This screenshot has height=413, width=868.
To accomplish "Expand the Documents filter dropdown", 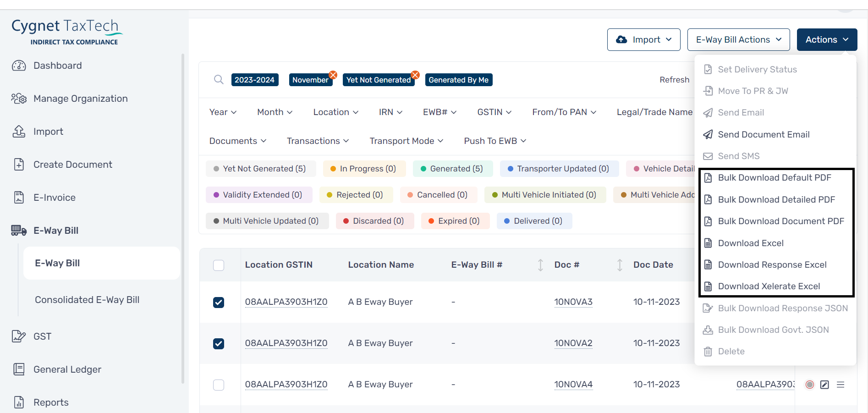I will (x=238, y=141).
